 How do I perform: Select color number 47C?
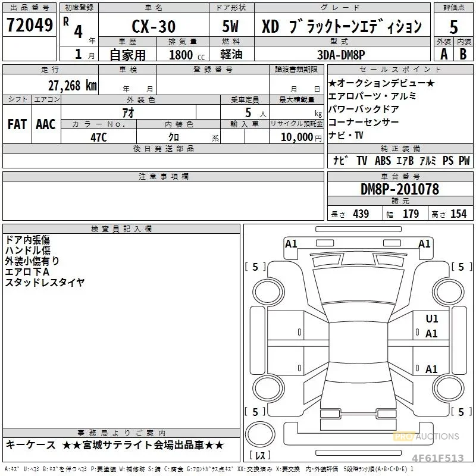[x=99, y=137]
